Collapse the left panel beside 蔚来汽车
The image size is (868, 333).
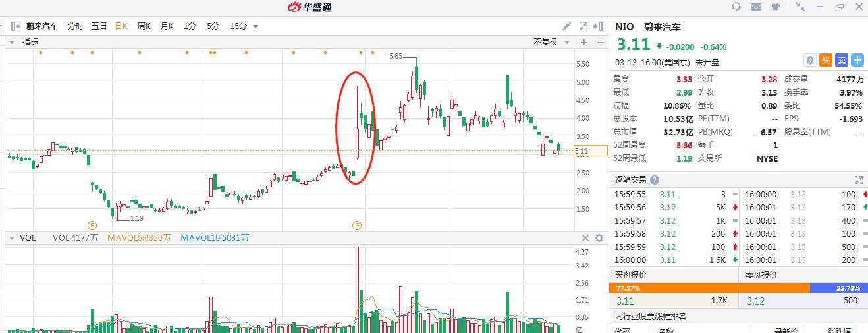pos(16,26)
